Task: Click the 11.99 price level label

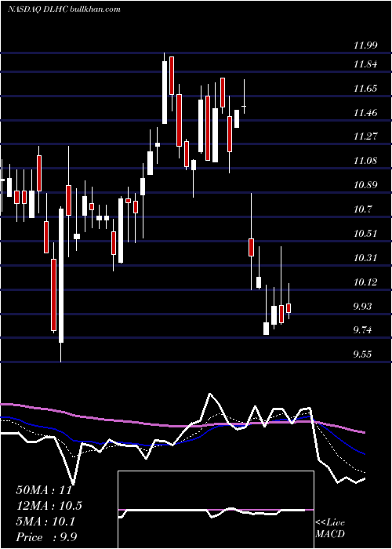Action: pyautogui.click(x=365, y=45)
